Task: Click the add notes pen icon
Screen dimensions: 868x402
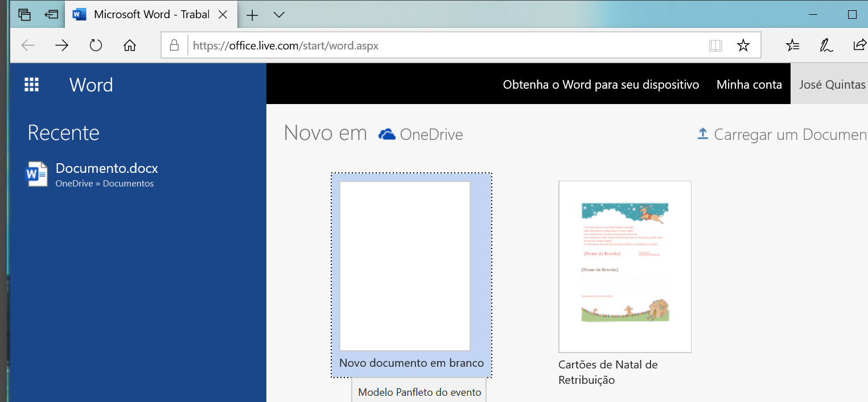Action: [x=826, y=45]
